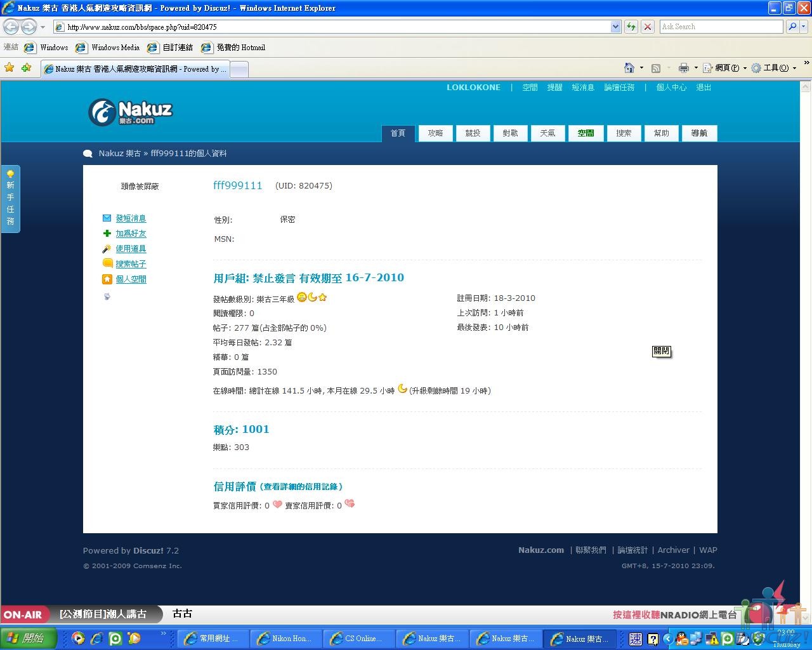Print the page with the printer icon
812x650 pixels.
click(x=684, y=68)
